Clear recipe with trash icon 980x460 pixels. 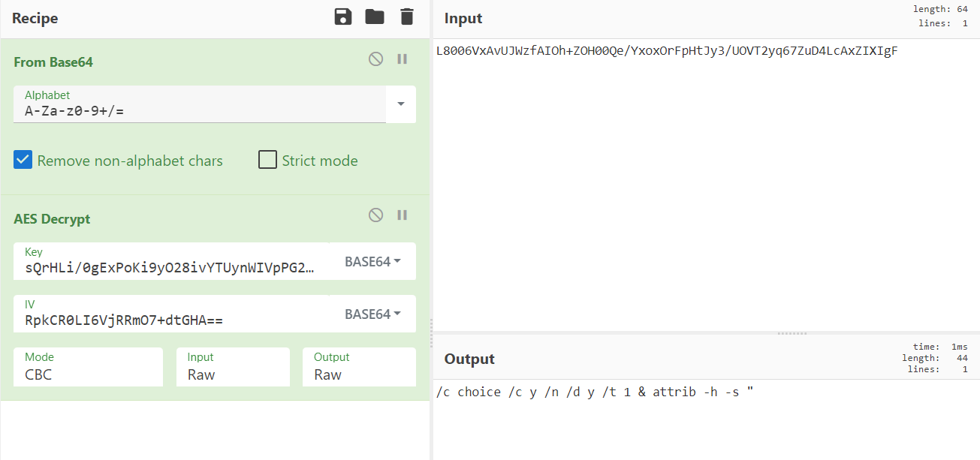point(406,17)
